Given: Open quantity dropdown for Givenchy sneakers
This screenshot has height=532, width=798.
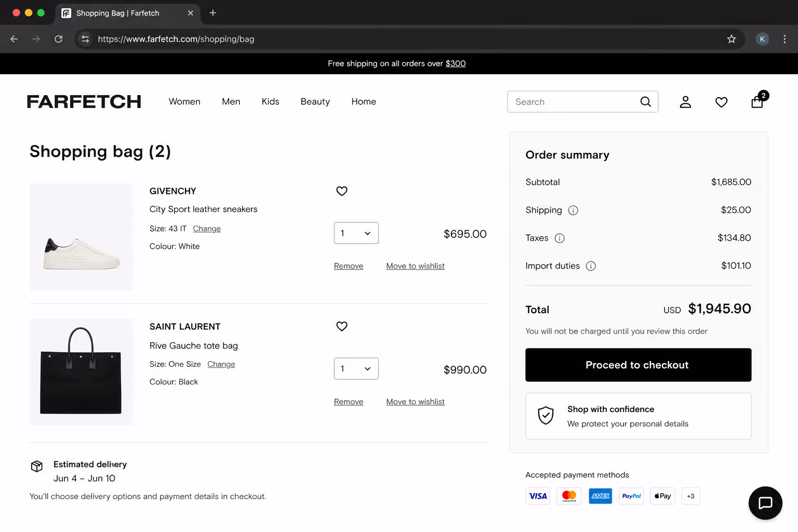Looking at the screenshot, I should click(x=356, y=233).
